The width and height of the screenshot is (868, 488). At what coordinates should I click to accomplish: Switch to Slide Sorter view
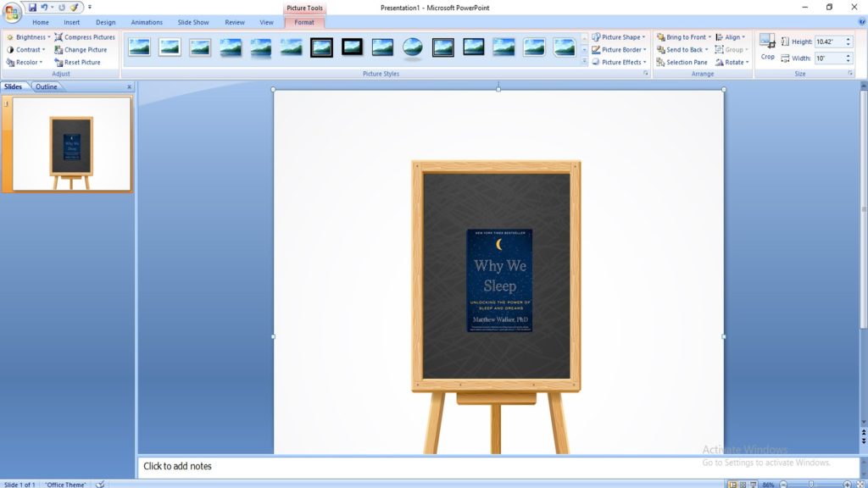click(x=743, y=484)
